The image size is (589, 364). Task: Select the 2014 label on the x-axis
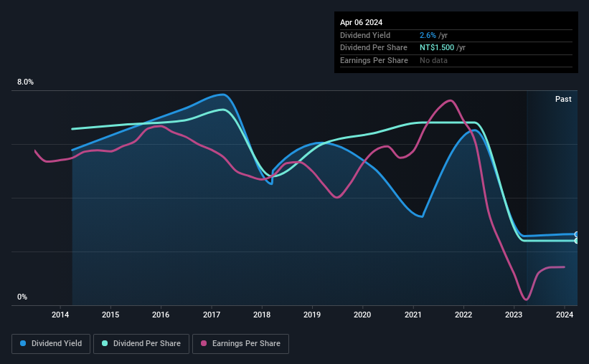pos(60,315)
